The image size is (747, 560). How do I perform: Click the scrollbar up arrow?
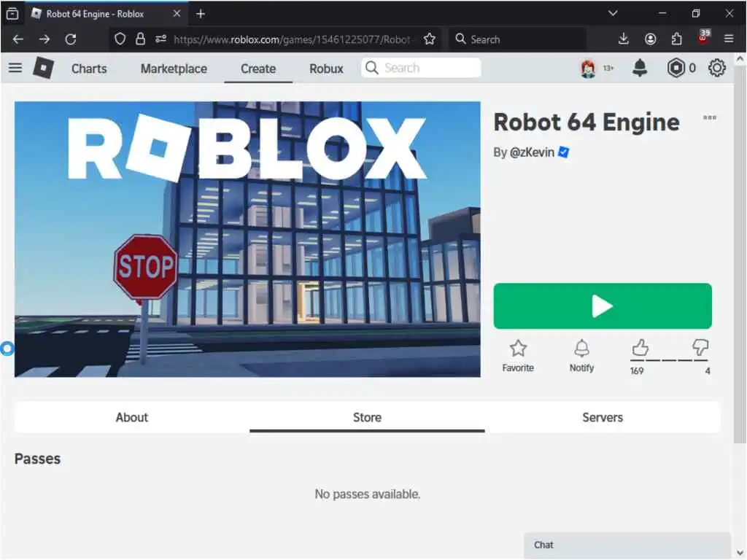pos(740,59)
